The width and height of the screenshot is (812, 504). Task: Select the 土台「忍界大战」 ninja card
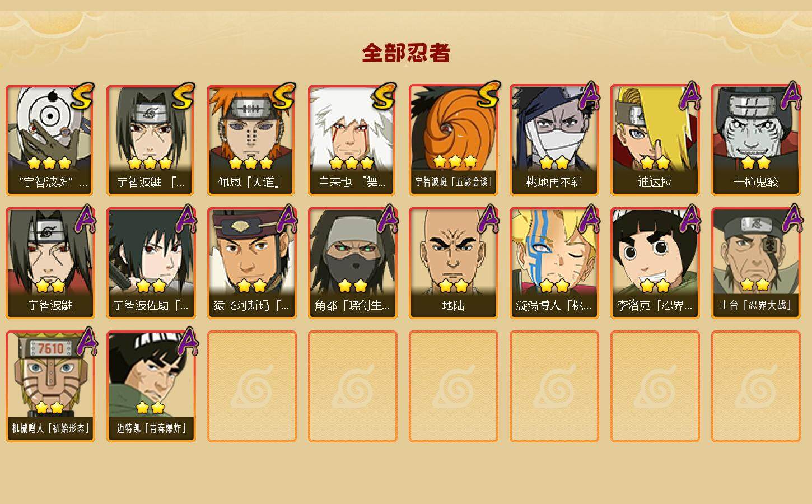tap(756, 263)
